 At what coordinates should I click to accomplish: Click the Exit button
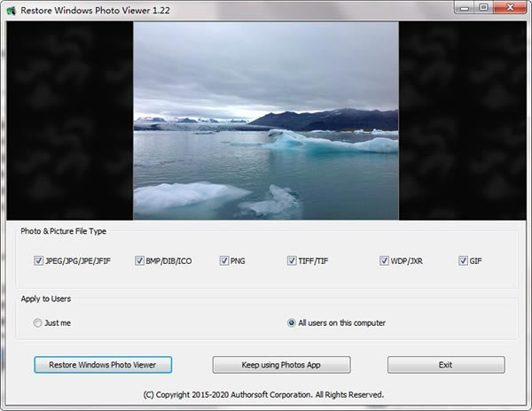point(446,365)
